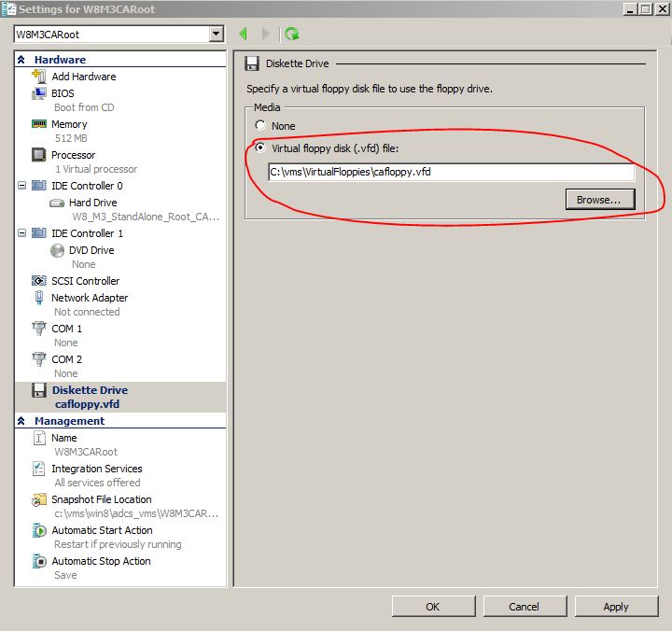Go back with the green left arrow

pyautogui.click(x=244, y=34)
